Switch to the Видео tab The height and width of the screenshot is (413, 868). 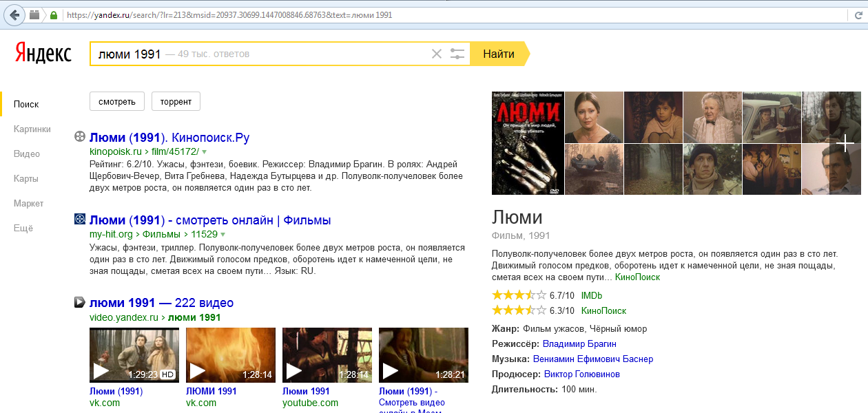[x=27, y=153]
